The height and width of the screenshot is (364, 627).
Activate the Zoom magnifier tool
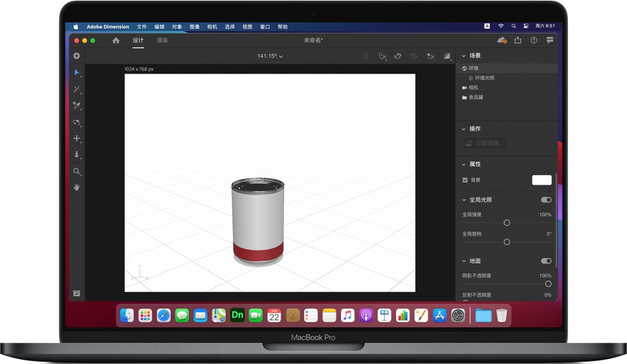[x=76, y=171]
